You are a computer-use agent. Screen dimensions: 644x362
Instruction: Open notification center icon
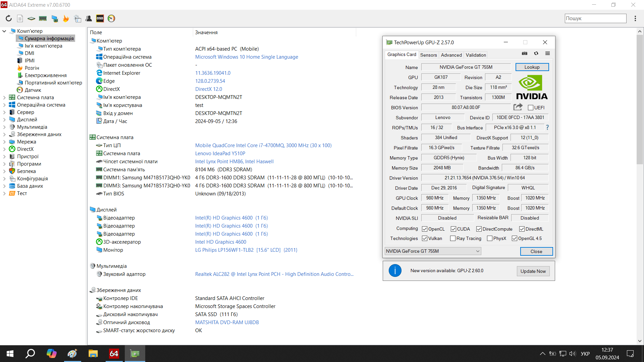click(x=630, y=354)
